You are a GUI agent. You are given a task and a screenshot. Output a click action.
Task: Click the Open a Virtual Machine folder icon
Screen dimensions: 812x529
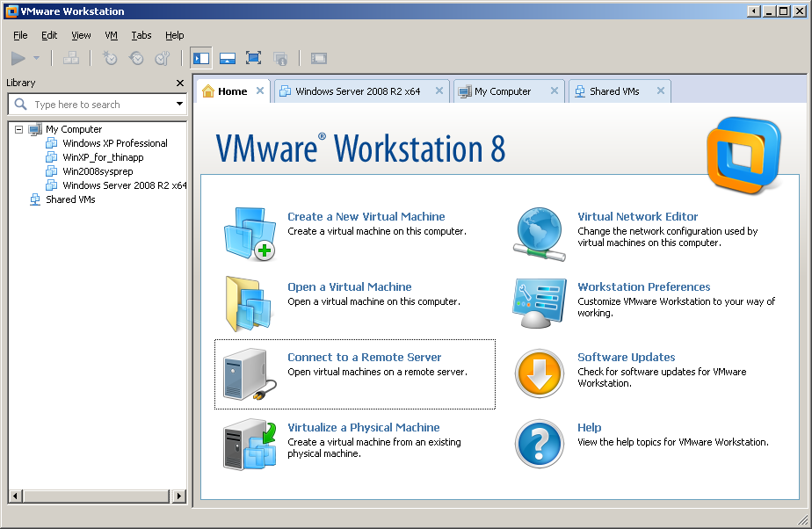point(249,304)
